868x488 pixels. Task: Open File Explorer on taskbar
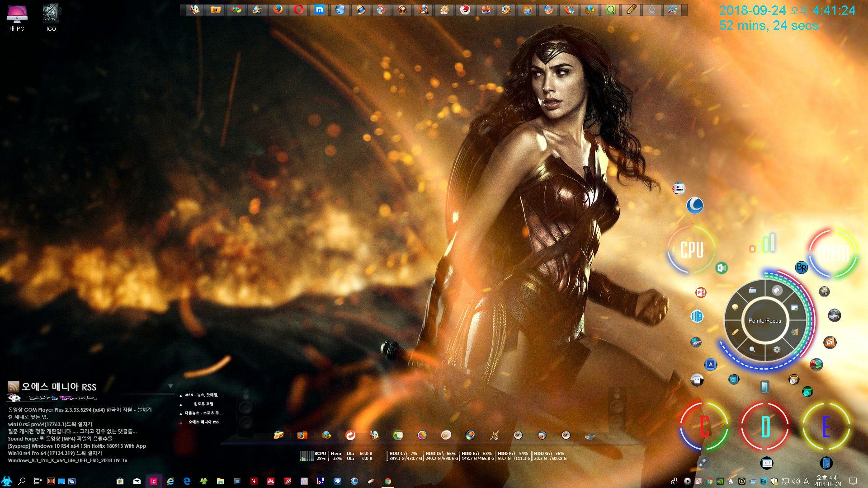click(x=221, y=481)
